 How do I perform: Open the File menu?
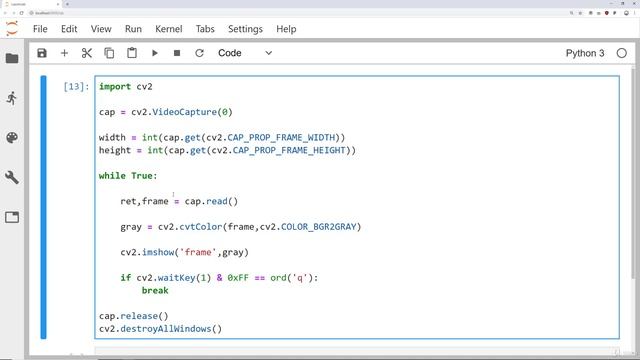pos(40,29)
